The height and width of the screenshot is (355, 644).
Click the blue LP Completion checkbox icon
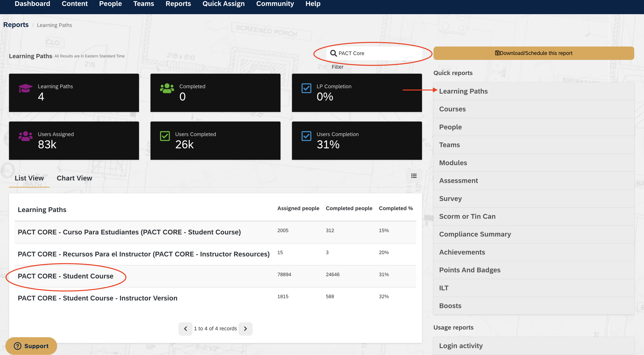306,88
